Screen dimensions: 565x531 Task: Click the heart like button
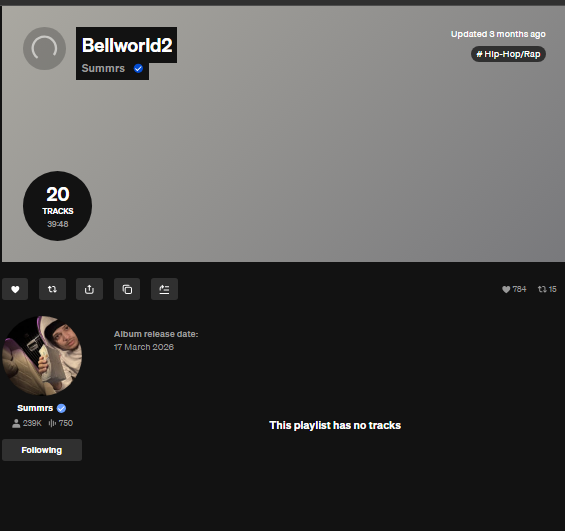coord(15,289)
